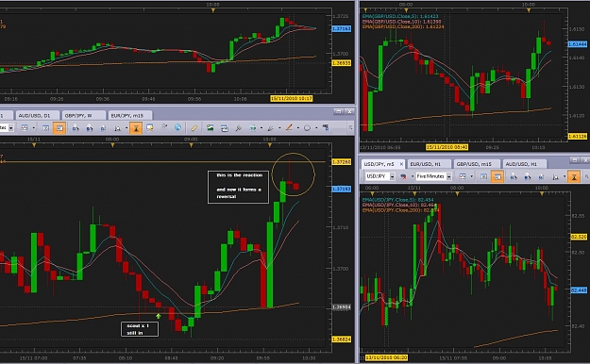
Task: Select the 'scout x 1 still in' note
Action: pos(140,329)
